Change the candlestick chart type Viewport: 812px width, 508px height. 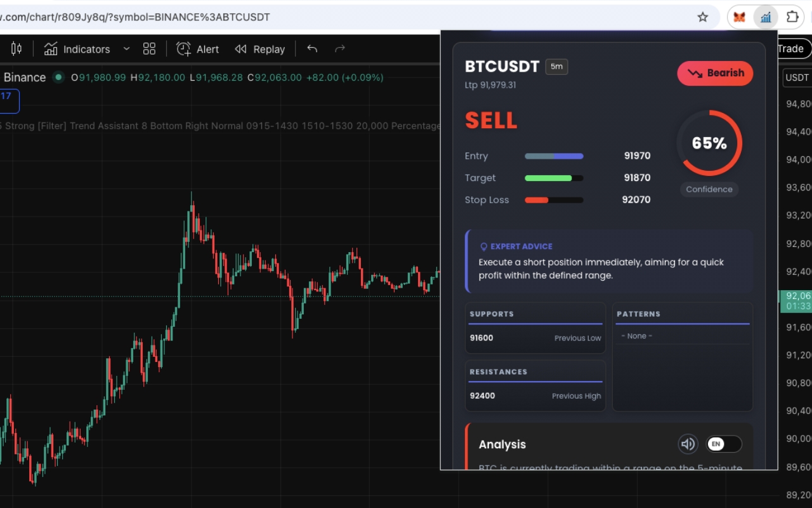(16, 49)
